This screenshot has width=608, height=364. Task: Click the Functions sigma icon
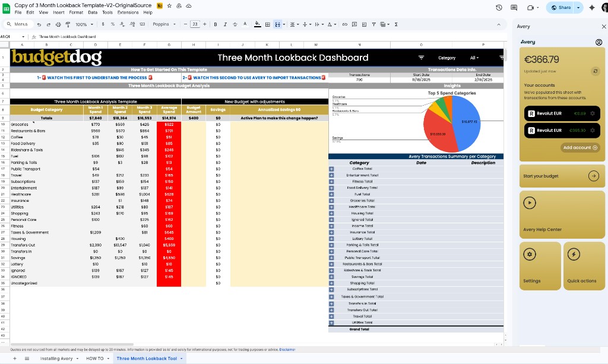point(396,24)
